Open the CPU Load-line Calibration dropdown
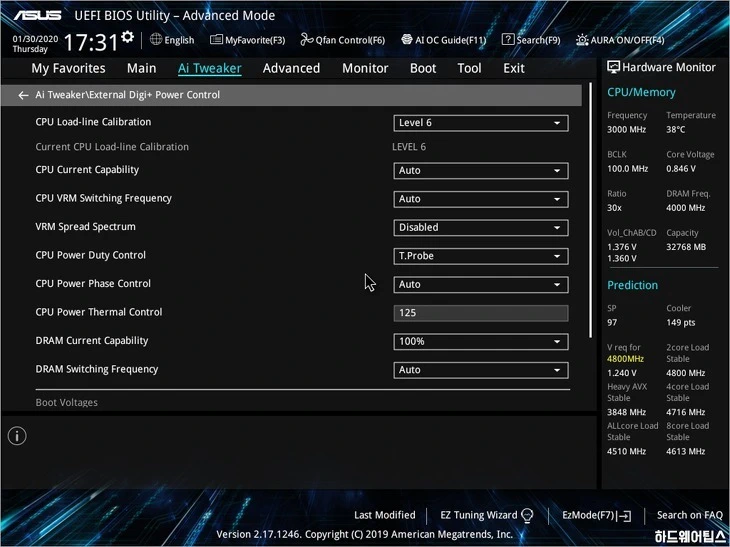Viewport: 730px width, 547px height. point(480,123)
